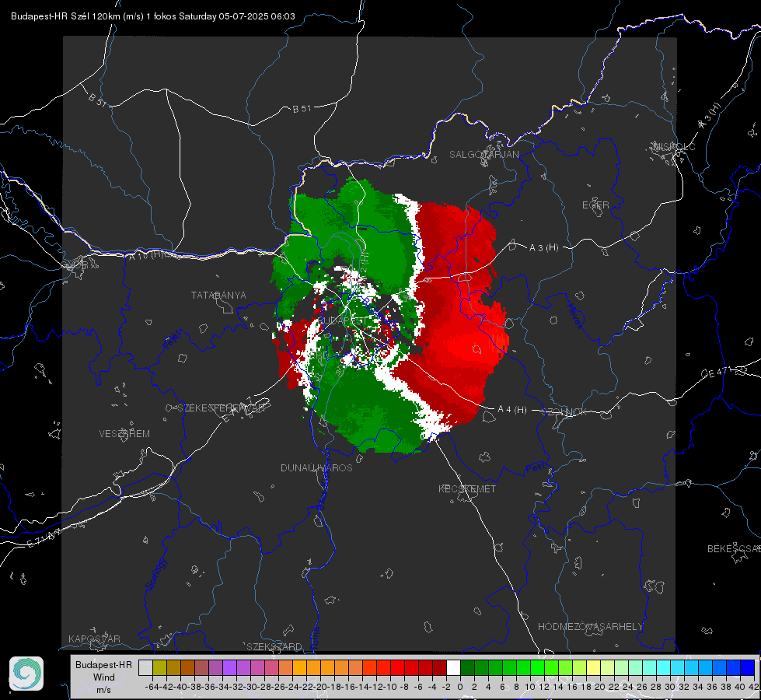Click the MISKOLC city label
Viewport: 761px width, 700px height.
[674, 146]
